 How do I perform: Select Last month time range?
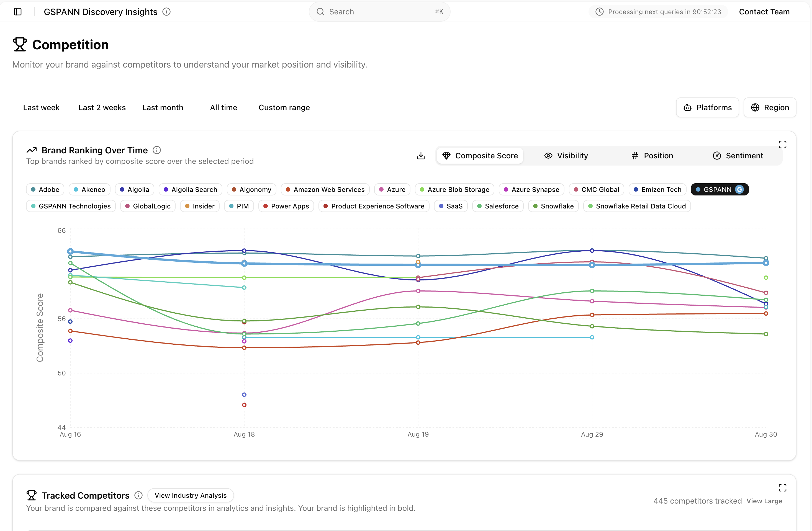coord(163,107)
